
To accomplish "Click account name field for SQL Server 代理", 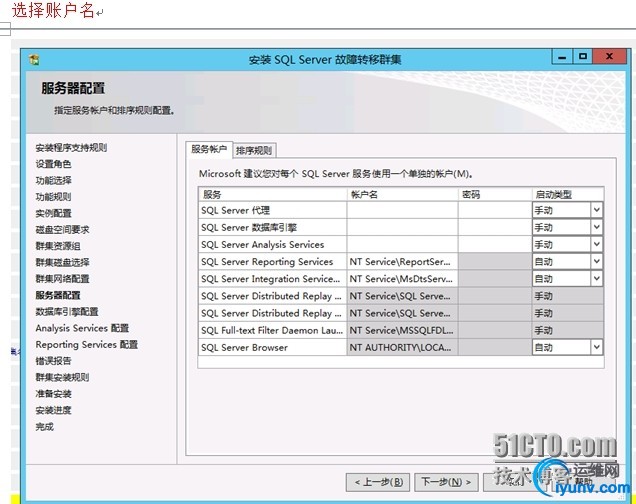I will pos(402,210).
